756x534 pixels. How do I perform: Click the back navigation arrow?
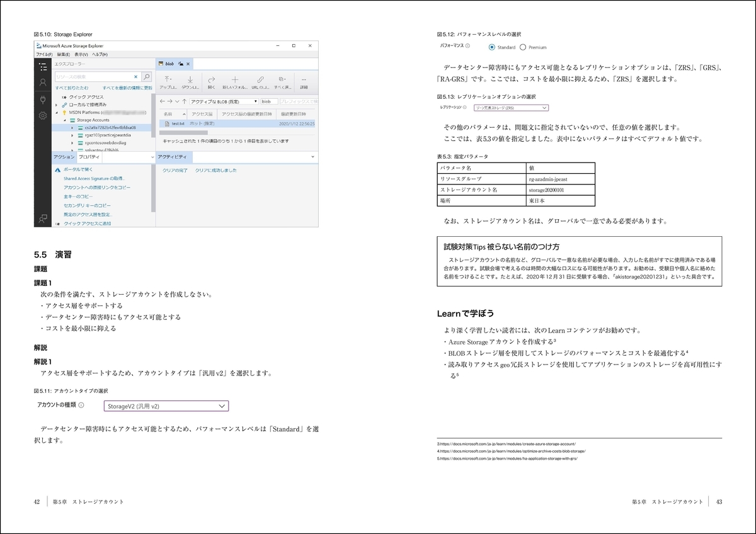click(162, 101)
